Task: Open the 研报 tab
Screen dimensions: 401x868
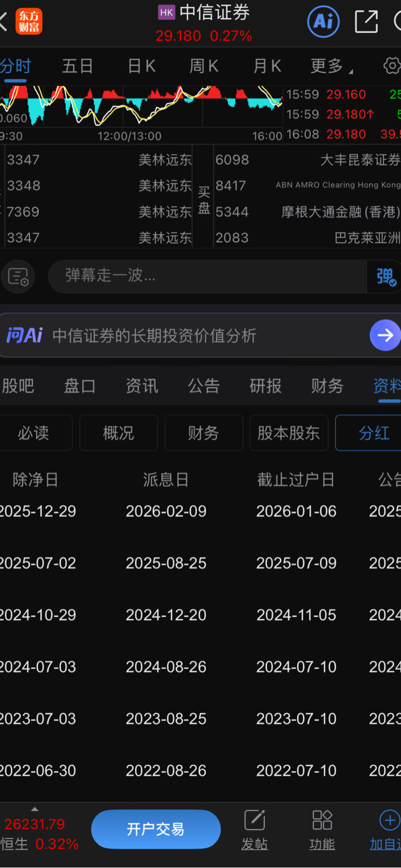Action: [265, 386]
